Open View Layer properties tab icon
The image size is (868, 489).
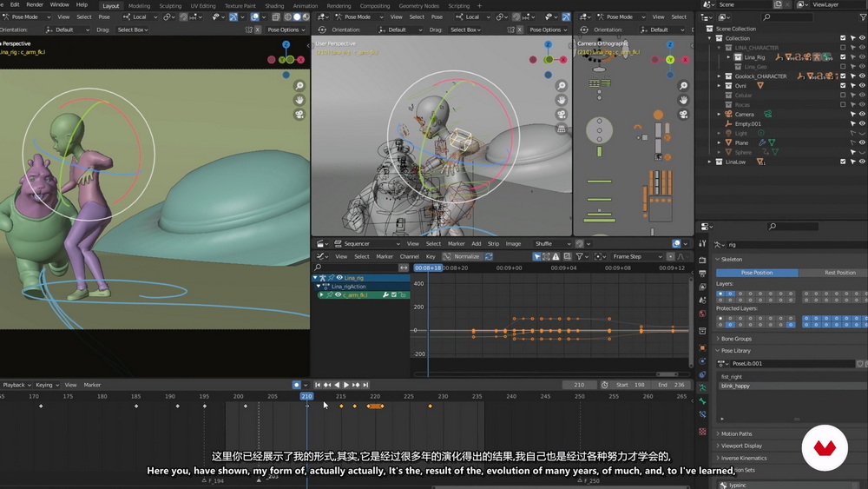[x=702, y=287]
